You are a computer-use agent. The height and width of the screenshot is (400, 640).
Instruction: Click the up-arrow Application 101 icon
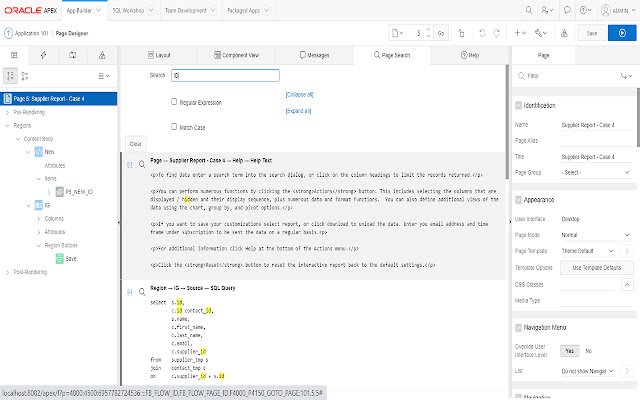coord(8,33)
